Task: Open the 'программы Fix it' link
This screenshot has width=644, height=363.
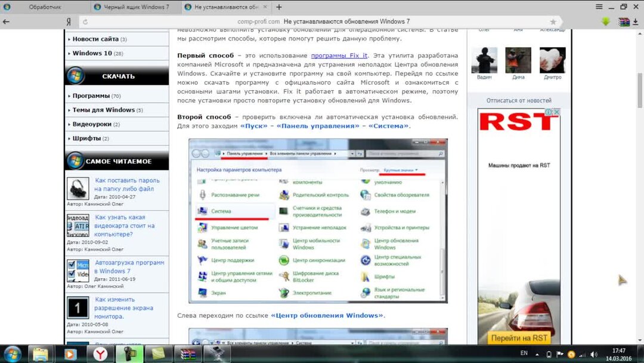Action: click(x=339, y=56)
